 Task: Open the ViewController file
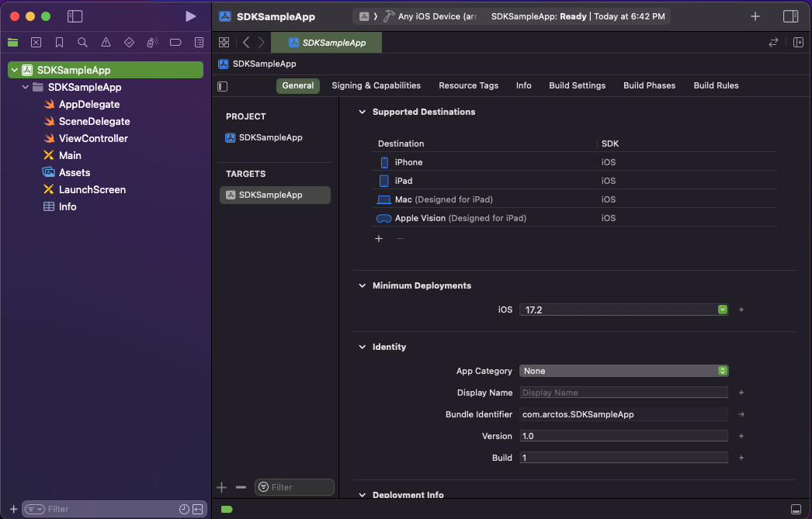[x=93, y=138]
